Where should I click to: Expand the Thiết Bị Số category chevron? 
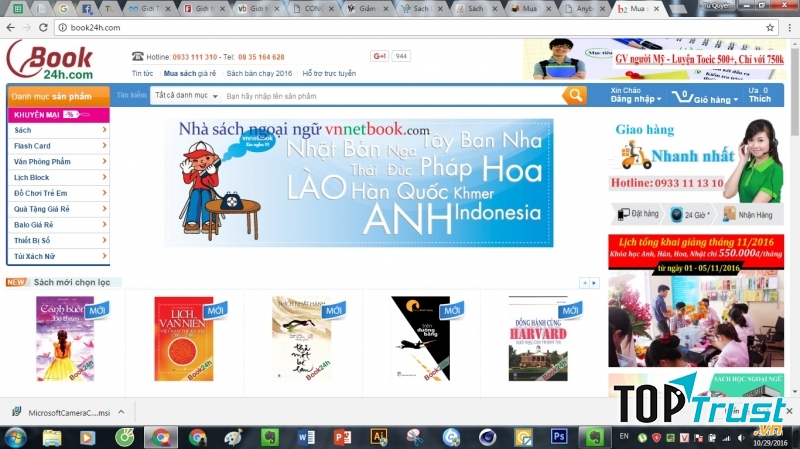[x=104, y=240]
